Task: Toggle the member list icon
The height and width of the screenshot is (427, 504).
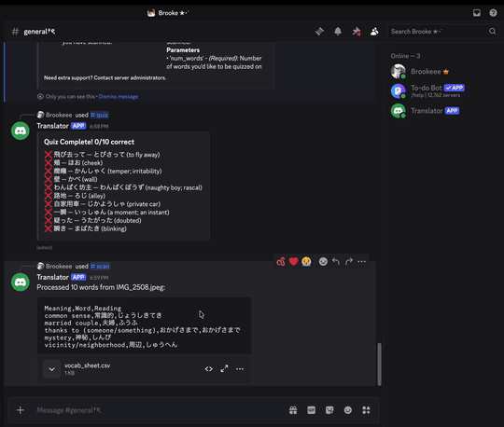Action: click(x=374, y=32)
